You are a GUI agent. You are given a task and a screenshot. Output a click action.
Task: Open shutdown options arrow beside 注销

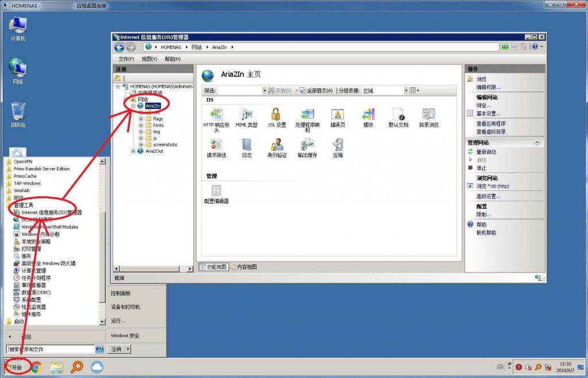coord(128,349)
